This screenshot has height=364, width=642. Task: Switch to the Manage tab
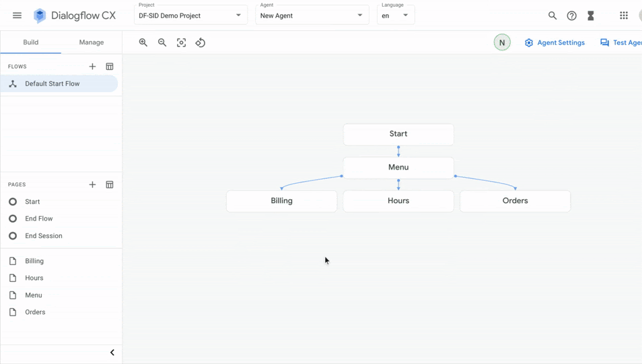coord(92,42)
